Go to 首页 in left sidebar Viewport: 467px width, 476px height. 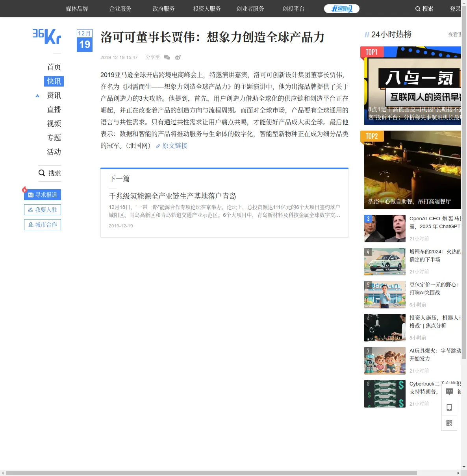54,67
